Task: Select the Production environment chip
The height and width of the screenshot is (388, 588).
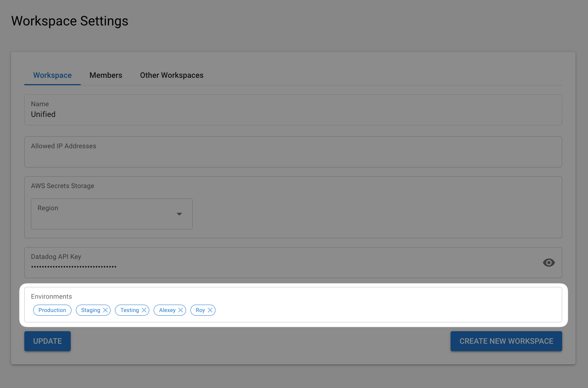Action: (x=52, y=310)
